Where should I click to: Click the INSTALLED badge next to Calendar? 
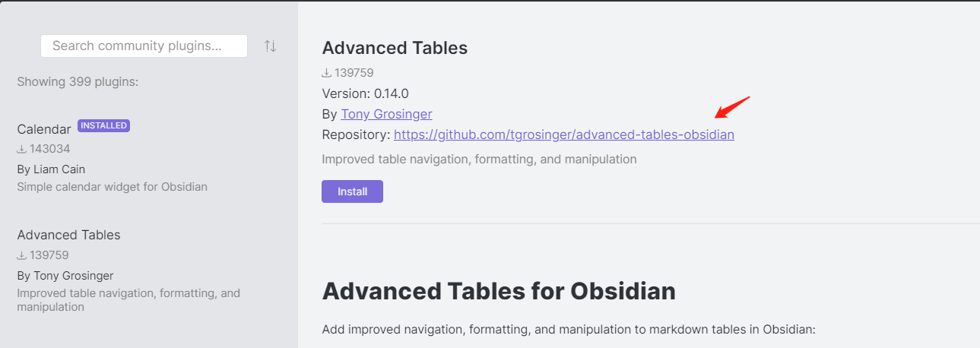pos(103,125)
